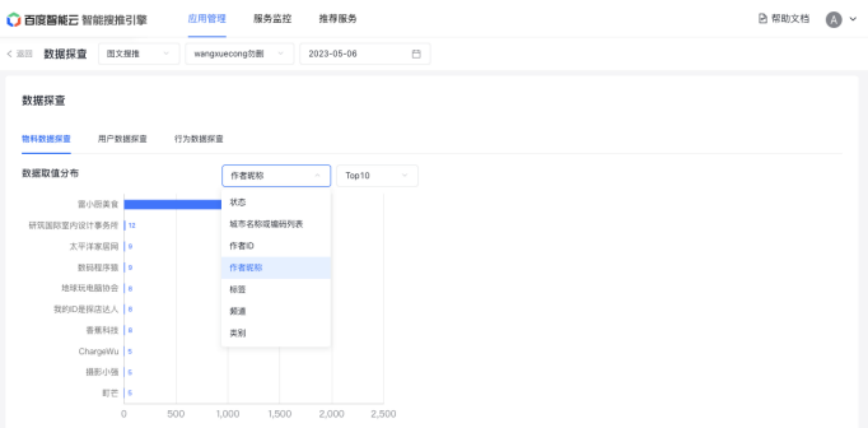Expand the account menu chevron beside the avatar

point(853,19)
